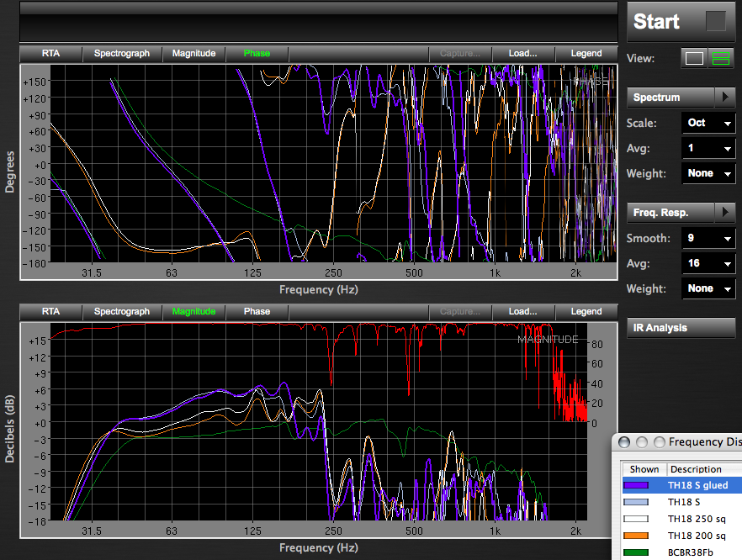This screenshot has width=742, height=560.
Task: Switch to dual-pane split view icon
Action: (721, 58)
